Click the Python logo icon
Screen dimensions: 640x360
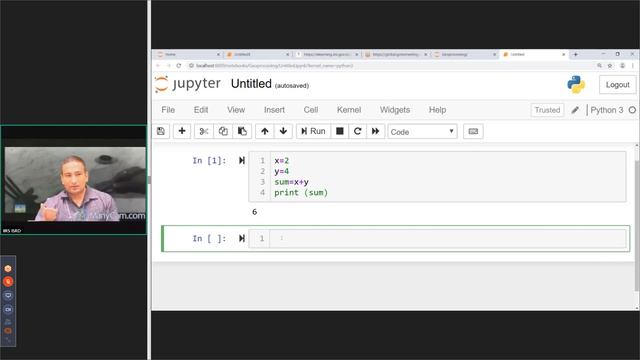pyautogui.click(x=576, y=84)
